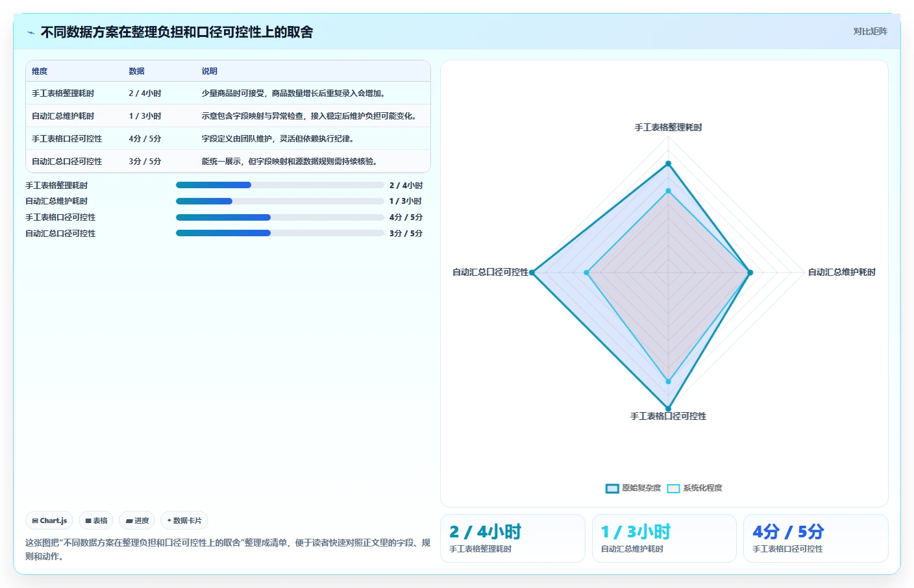
Task: Select the 自动汇总维护耗时 table row cell
Action: 63,116
